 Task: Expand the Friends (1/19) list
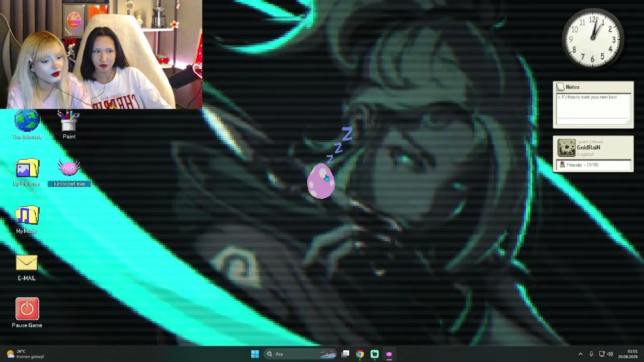click(594, 165)
